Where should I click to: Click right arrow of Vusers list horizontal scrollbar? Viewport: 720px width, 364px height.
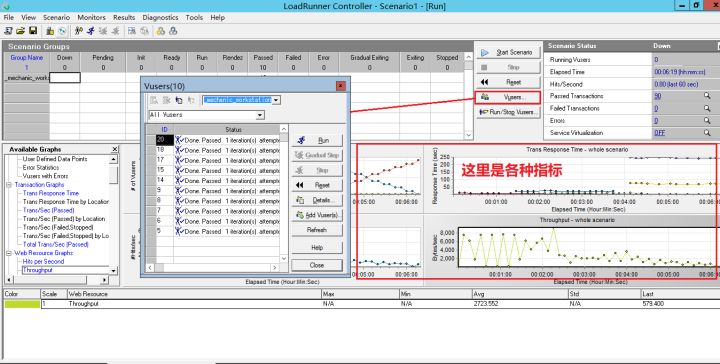[275, 268]
